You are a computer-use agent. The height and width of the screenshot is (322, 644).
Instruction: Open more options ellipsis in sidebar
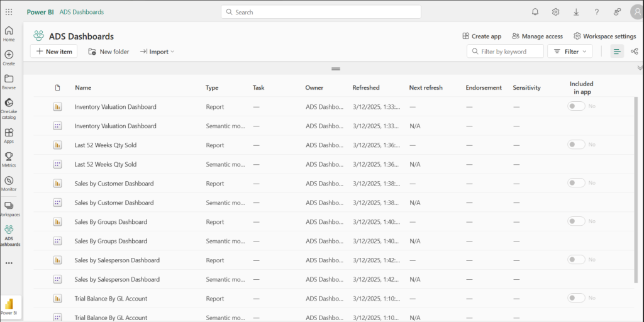(x=9, y=263)
